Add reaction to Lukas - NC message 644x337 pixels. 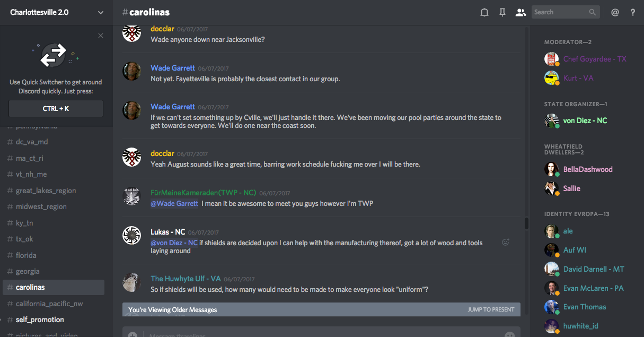click(506, 242)
